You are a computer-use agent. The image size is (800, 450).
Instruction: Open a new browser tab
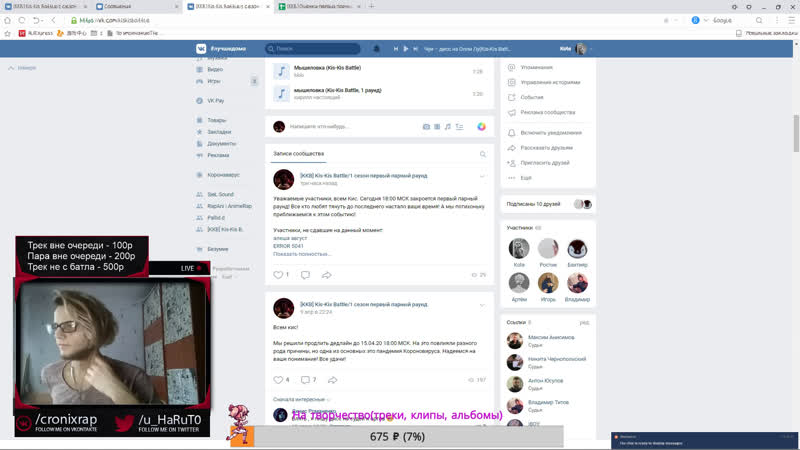[371, 6]
